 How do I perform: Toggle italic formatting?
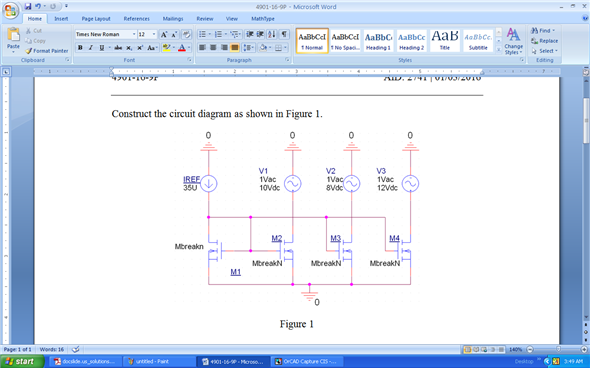pyautogui.click(x=91, y=48)
